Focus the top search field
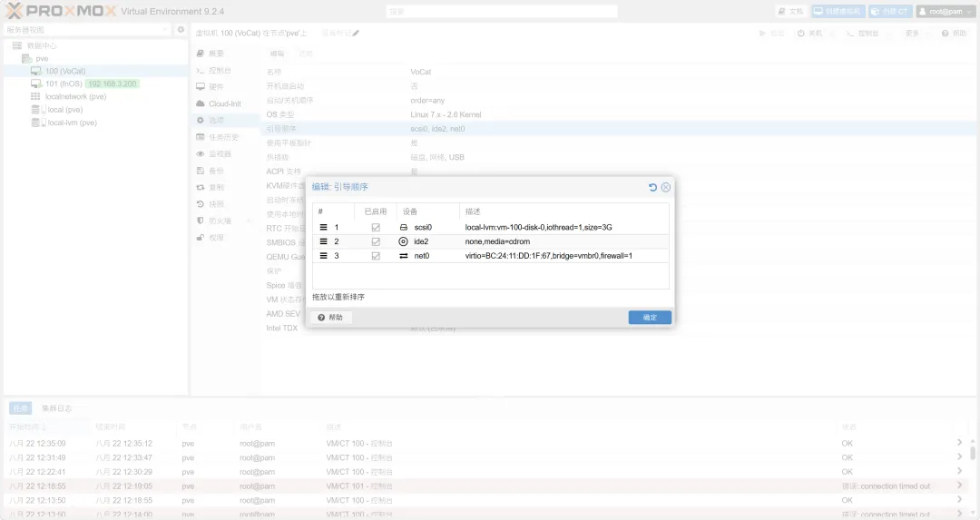 click(502, 11)
